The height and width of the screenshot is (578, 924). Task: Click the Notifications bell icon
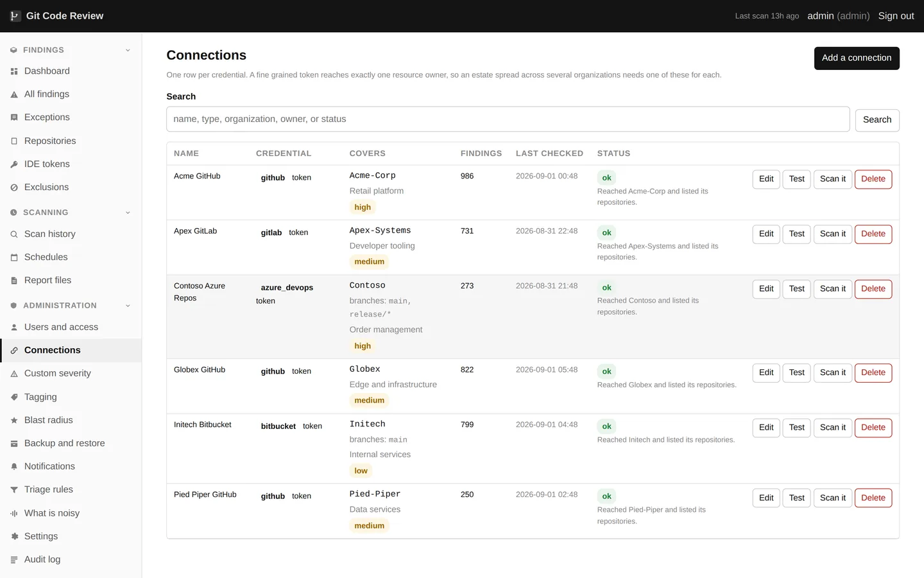[x=14, y=467]
